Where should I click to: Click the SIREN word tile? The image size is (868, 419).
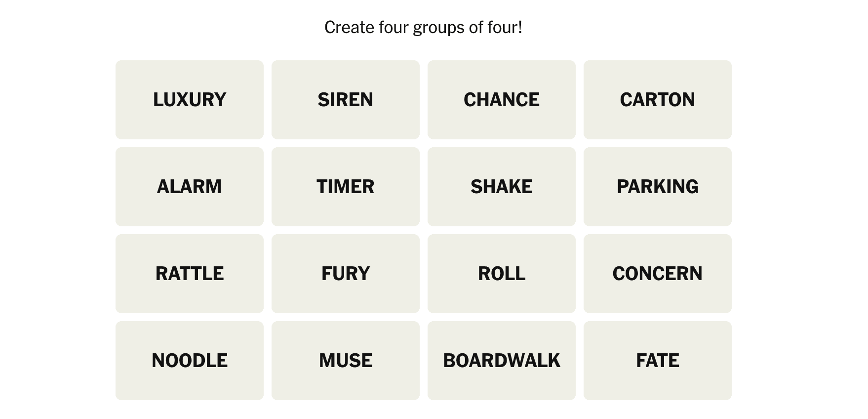tap(346, 100)
